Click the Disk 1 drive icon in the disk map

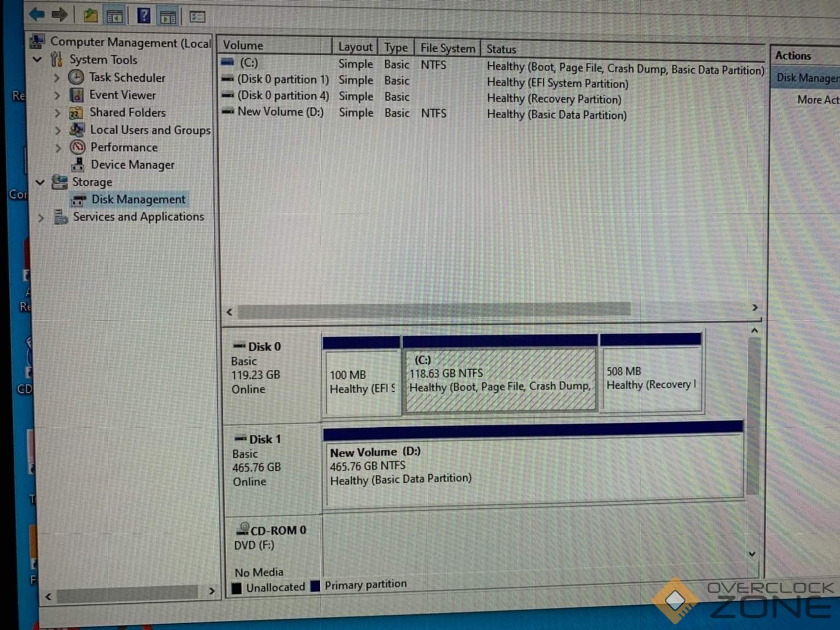(241, 438)
